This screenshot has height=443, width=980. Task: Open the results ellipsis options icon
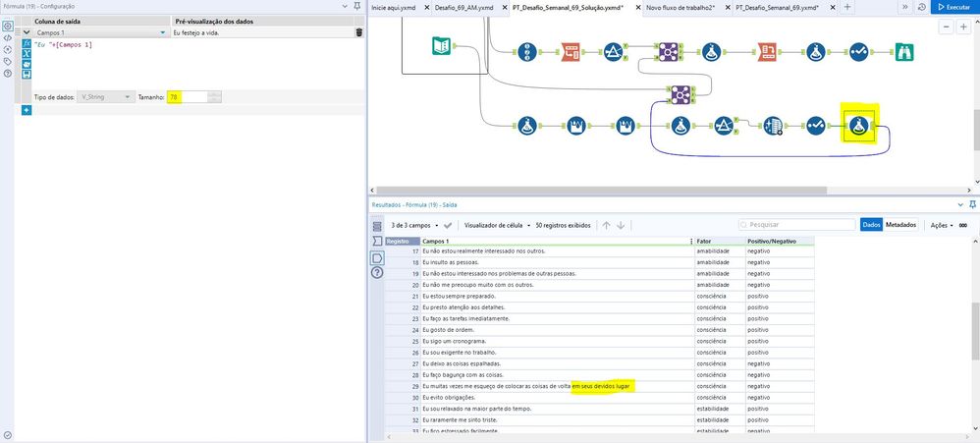point(963,225)
